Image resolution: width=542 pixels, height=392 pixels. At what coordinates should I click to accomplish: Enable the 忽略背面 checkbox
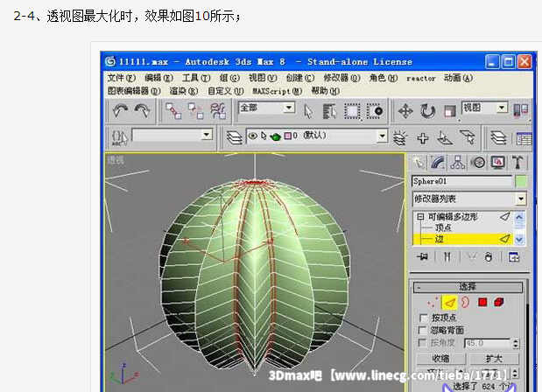(x=423, y=330)
